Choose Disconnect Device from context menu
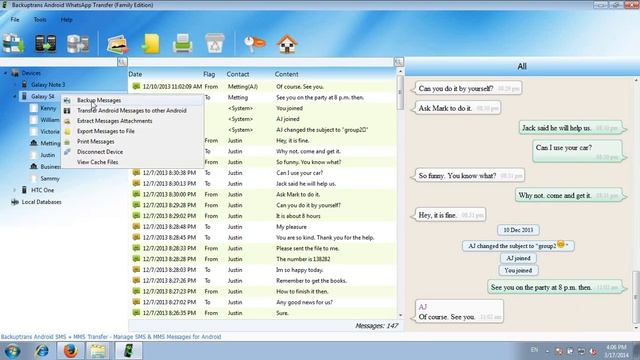640x360 pixels. 132,151
